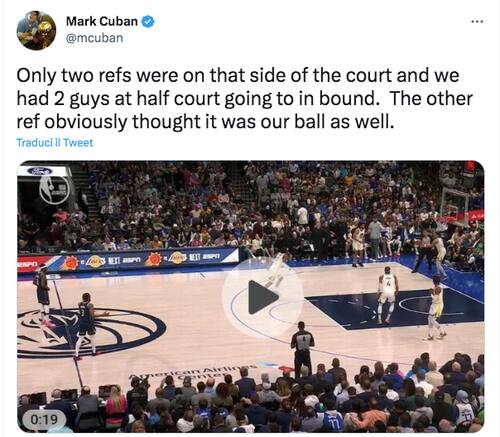Click the referee standing near the sideline
The width and height of the screenshot is (500, 437).
302,348
